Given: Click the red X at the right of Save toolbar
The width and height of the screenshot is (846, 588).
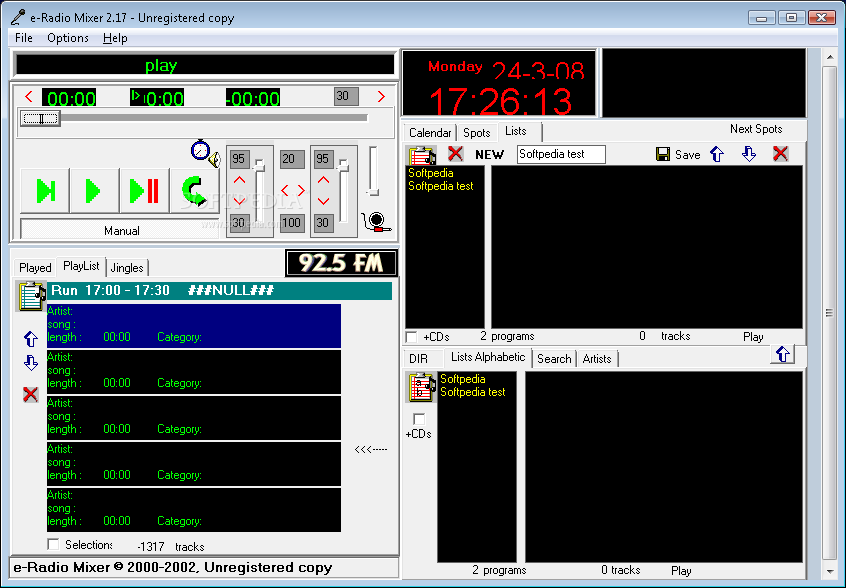Looking at the screenshot, I should (x=780, y=154).
